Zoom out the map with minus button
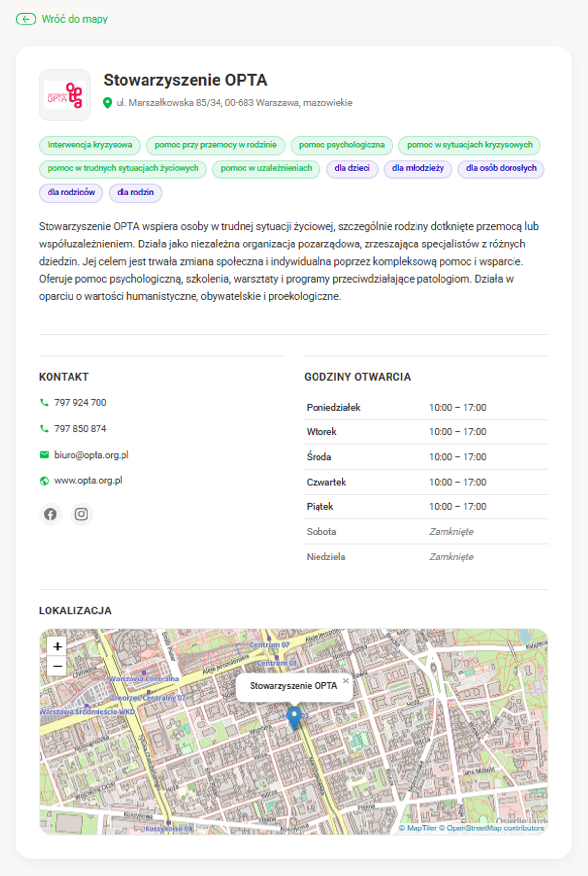 click(57, 666)
